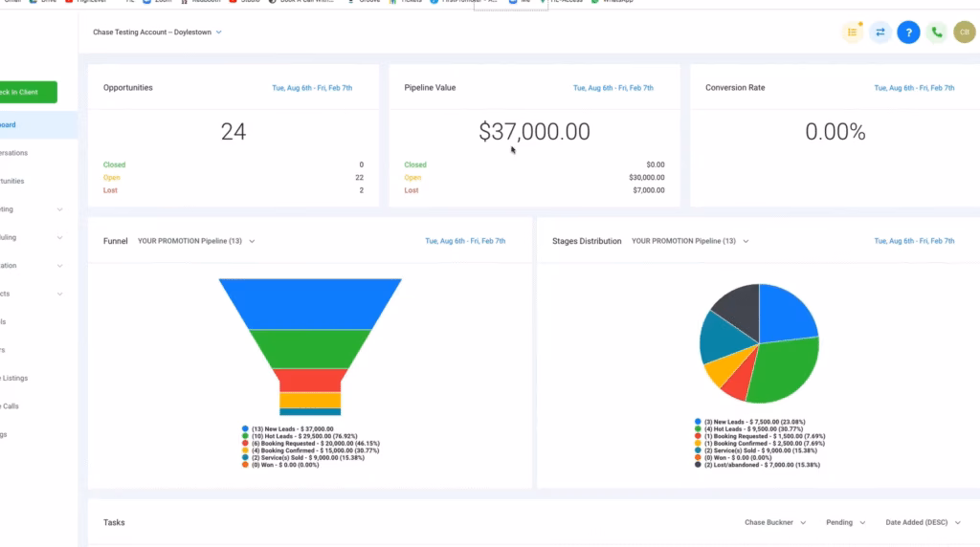Click the funnel chart's blue New Leads segment
This screenshot has width=980, height=547.
point(310,303)
